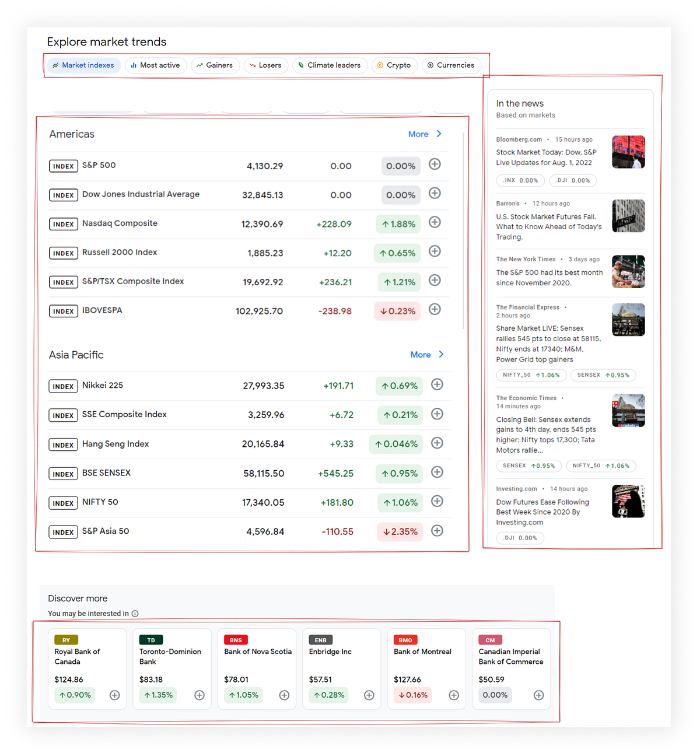Image resolution: width=700 pixels, height=756 pixels.
Task: Toggle the Climate leaders filter chip
Action: click(329, 65)
